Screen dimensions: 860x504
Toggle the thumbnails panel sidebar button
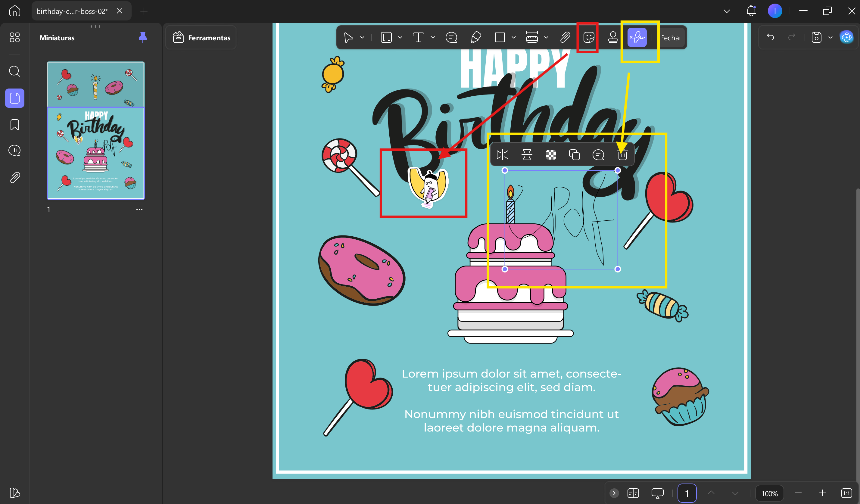(x=15, y=98)
